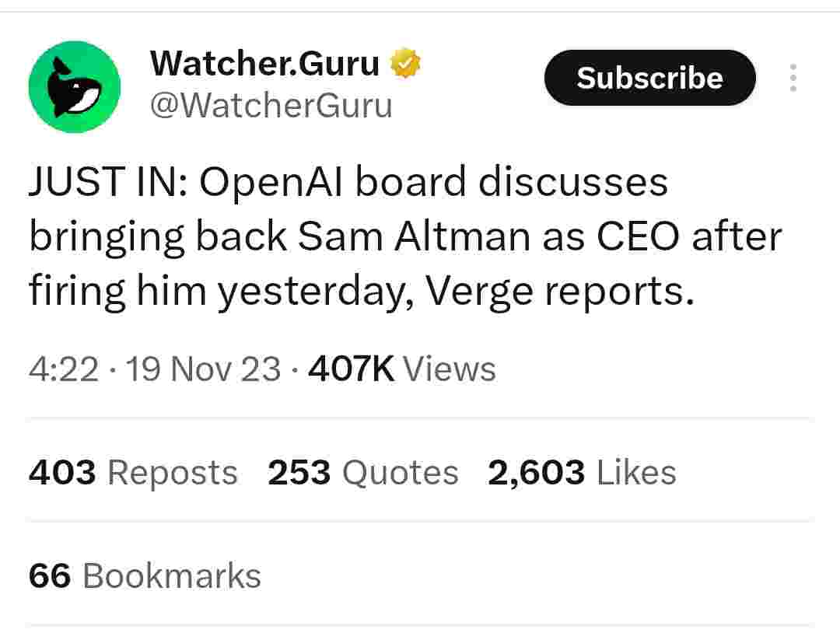Show the 403 Reposts list

133,473
